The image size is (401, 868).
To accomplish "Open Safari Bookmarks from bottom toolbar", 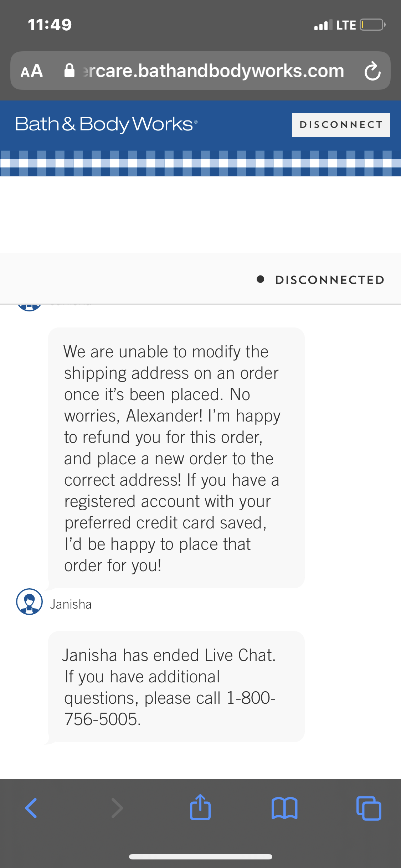I will coord(285,808).
